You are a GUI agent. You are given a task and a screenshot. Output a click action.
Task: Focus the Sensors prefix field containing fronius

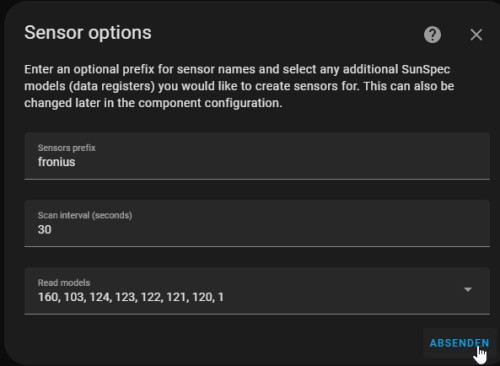pos(257,156)
